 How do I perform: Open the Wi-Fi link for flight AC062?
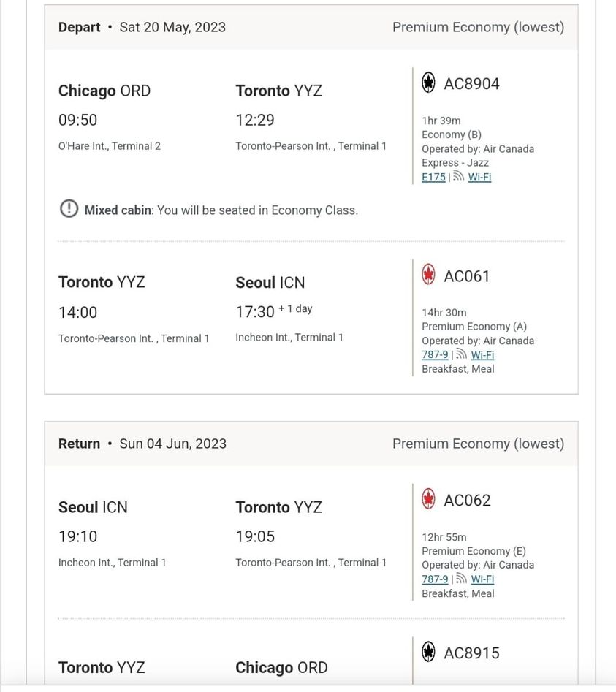(x=483, y=579)
